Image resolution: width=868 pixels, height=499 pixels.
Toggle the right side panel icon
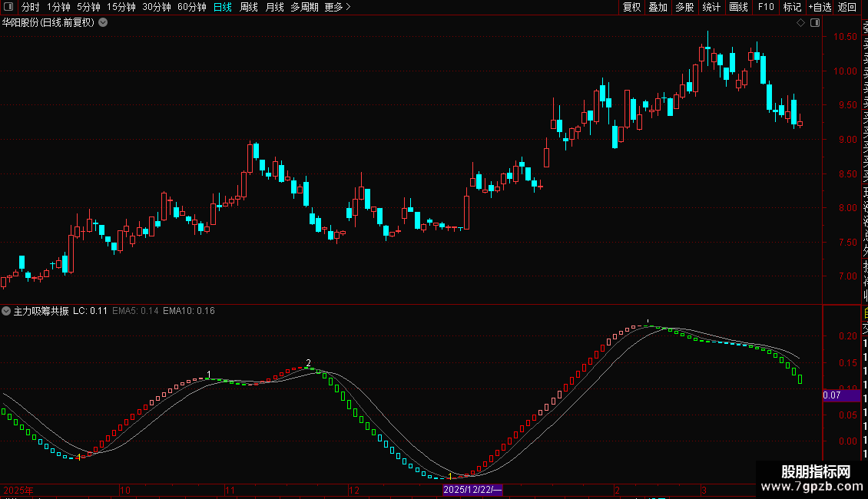(x=815, y=23)
